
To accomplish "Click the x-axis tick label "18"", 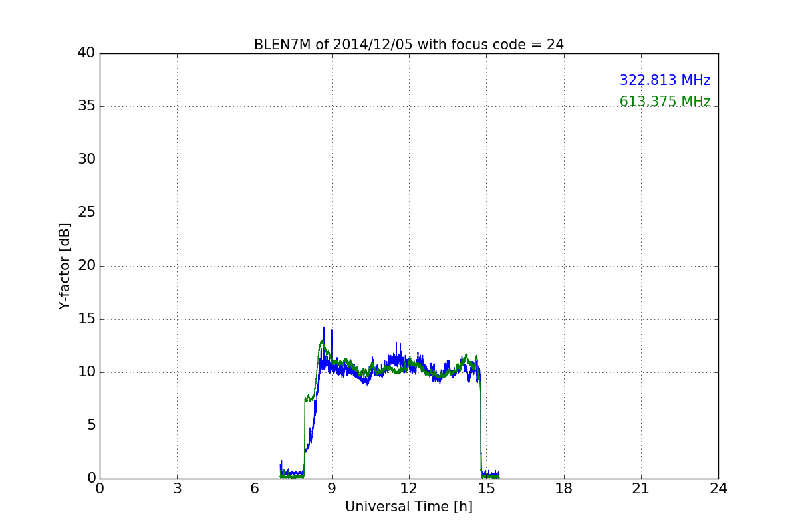I will (x=564, y=489).
